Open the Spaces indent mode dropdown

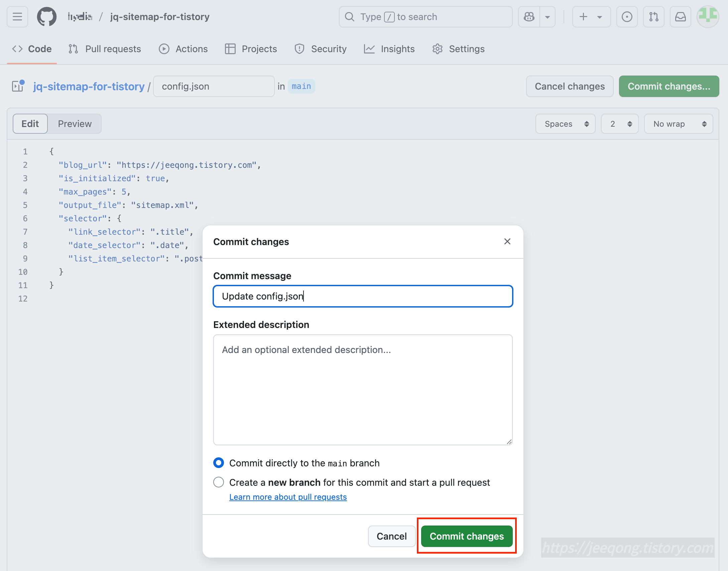(x=566, y=124)
